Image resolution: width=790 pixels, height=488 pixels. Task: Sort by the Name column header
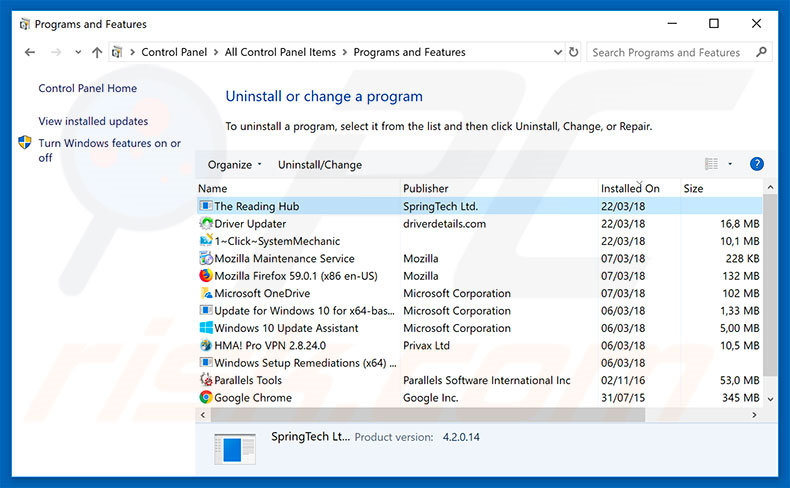pos(298,188)
